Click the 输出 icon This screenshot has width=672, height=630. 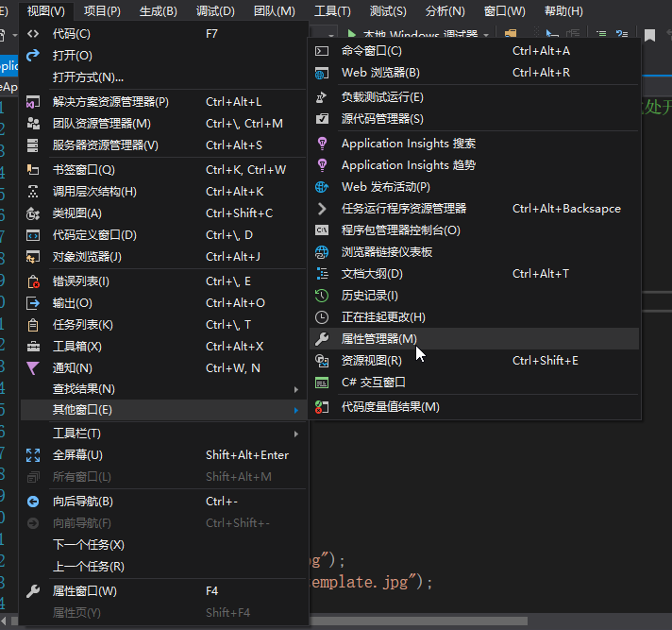(x=33, y=303)
